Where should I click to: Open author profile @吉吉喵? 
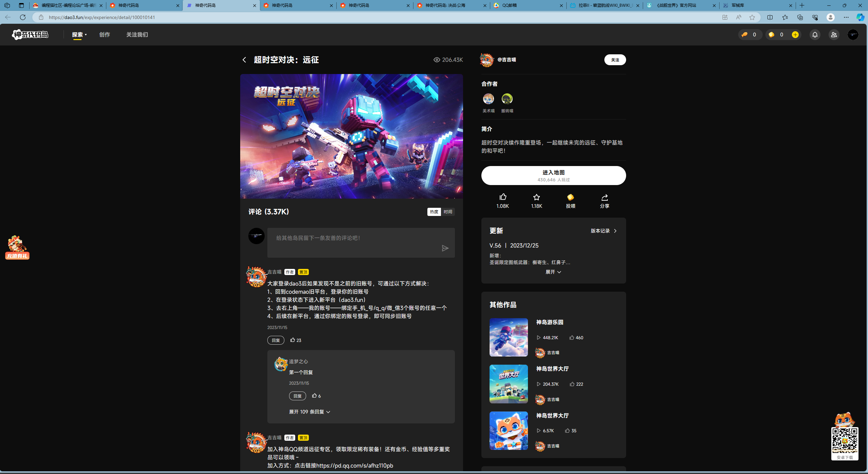pyautogui.click(x=507, y=60)
